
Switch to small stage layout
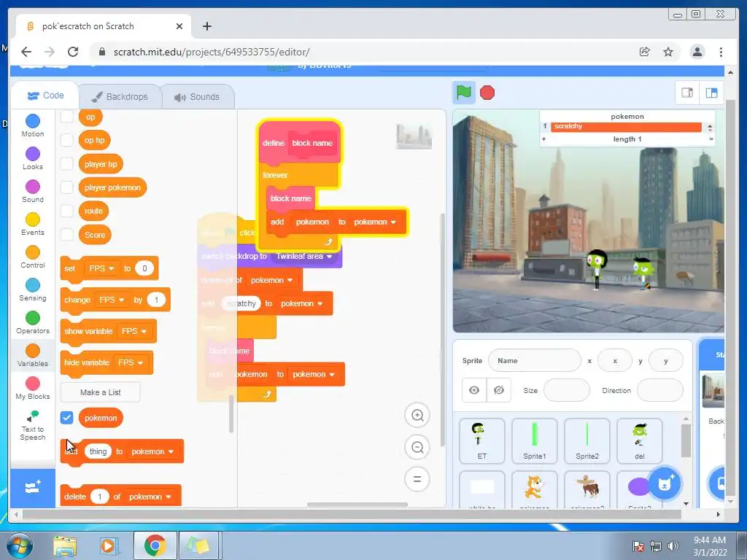687,93
